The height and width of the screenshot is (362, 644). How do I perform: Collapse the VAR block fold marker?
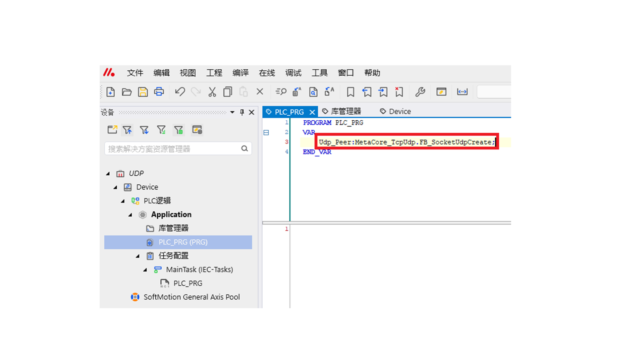pyautogui.click(x=266, y=133)
